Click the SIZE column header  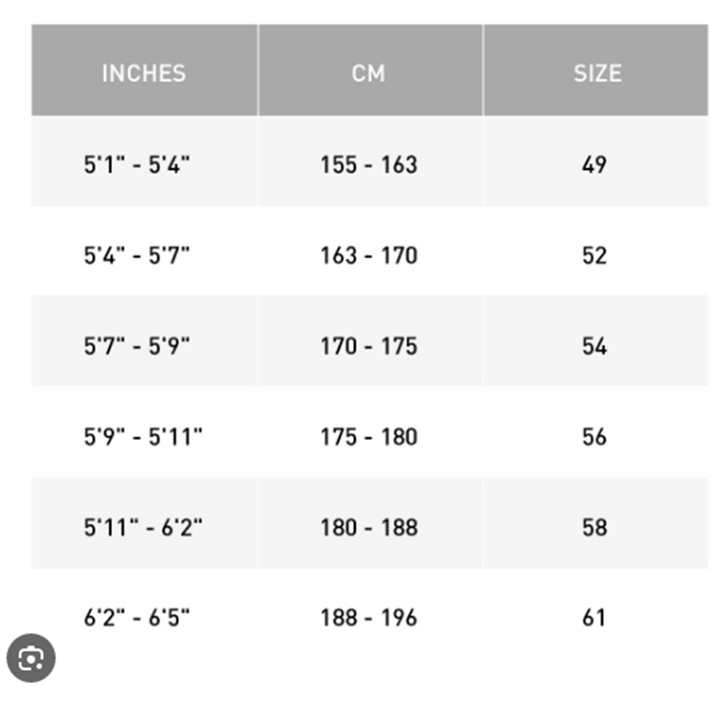coord(597,73)
